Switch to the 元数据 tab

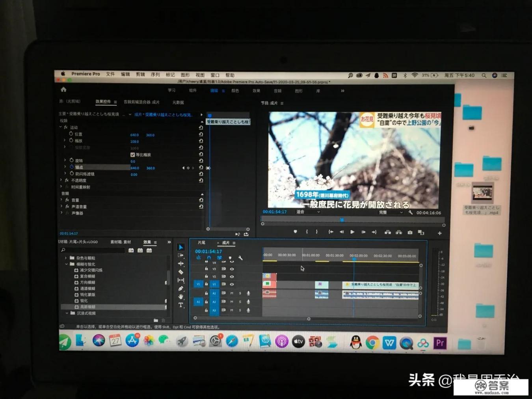click(178, 103)
